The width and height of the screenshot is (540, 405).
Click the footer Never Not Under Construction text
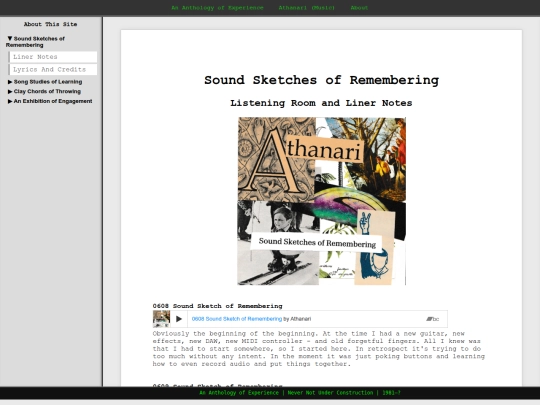330,393
